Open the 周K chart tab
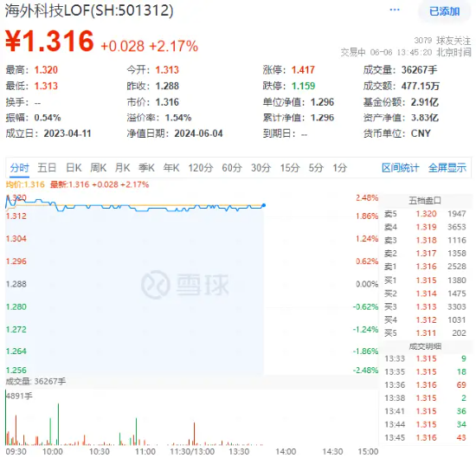The width and height of the screenshot is (476, 458). 98,168
